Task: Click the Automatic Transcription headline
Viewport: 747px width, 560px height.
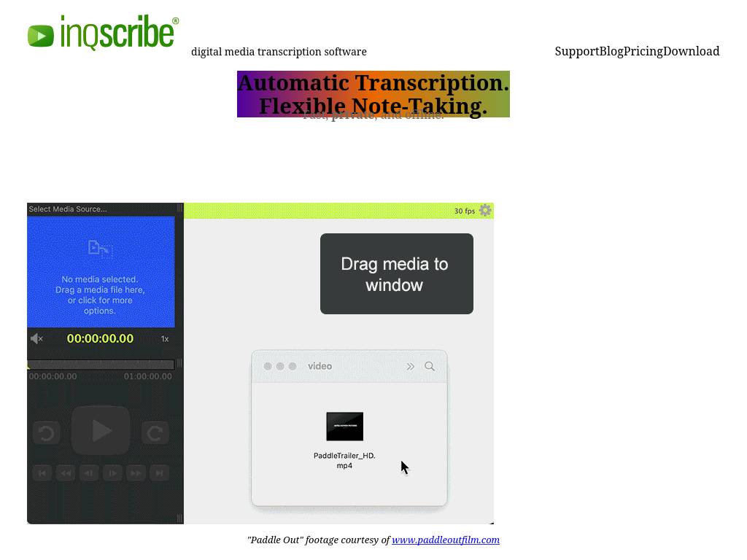Action: pos(373,94)
